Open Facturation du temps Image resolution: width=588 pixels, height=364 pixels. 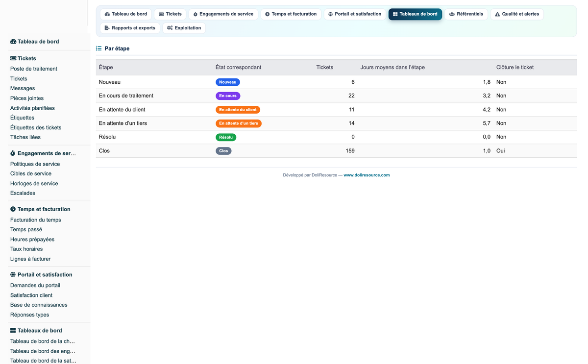[x=36, y=220]
